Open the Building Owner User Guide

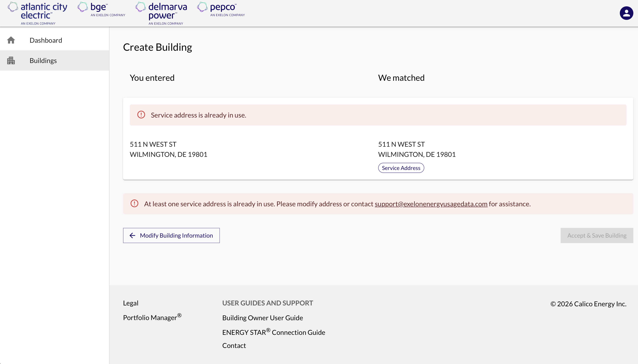[x=263, y=318]
